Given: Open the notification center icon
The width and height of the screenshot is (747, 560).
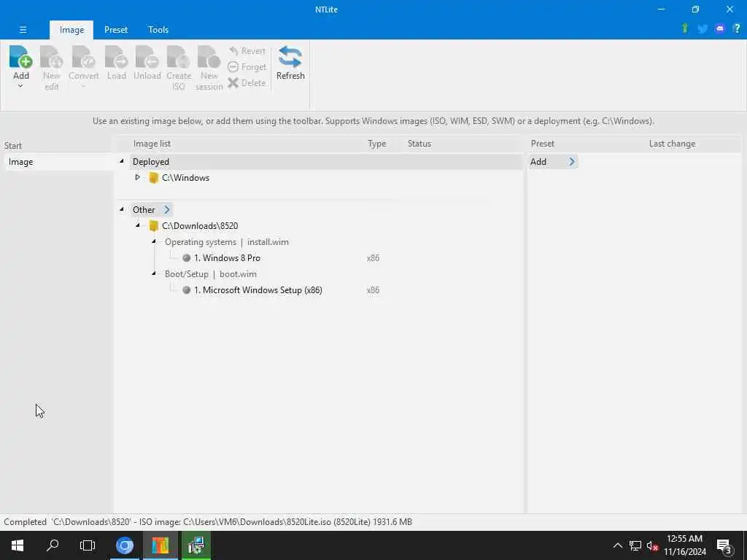Looking at the screenshot, I should (724, 546).
